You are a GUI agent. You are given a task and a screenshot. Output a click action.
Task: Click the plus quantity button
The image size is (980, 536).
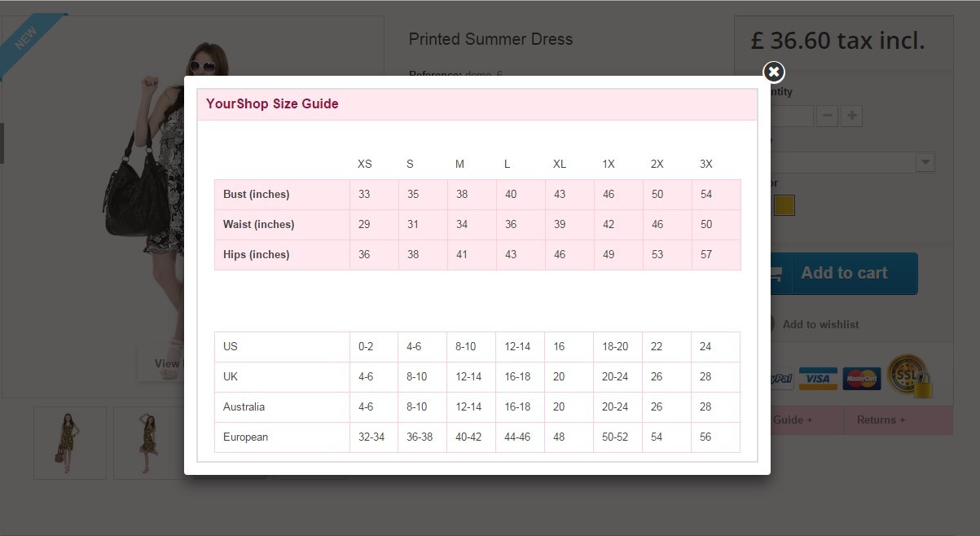coord(852,116)
